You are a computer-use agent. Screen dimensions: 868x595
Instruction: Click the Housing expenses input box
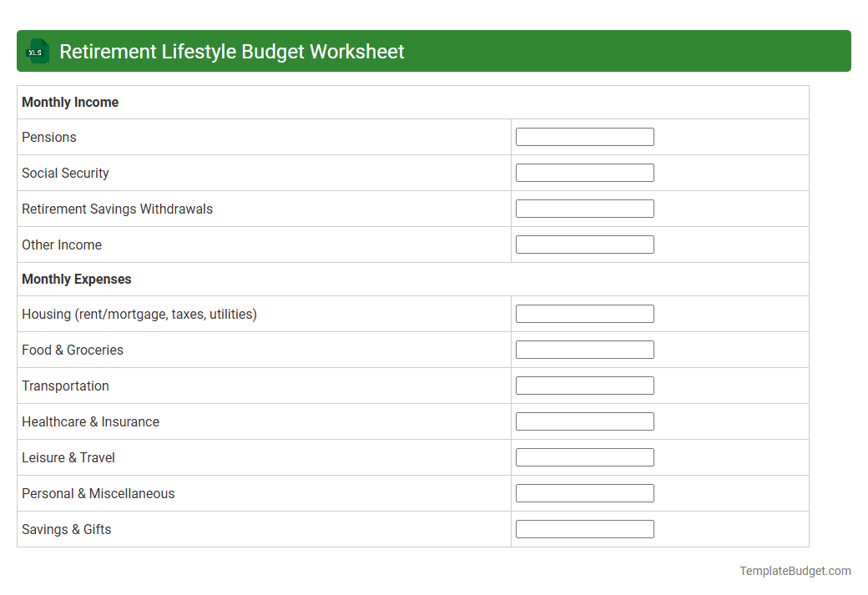[584, 313]
